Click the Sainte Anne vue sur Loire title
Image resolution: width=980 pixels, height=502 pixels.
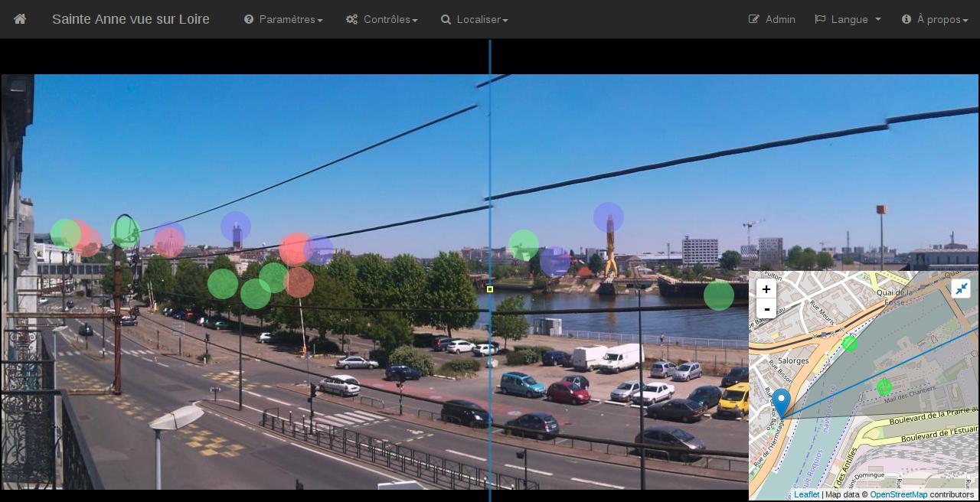coord(131,19)
